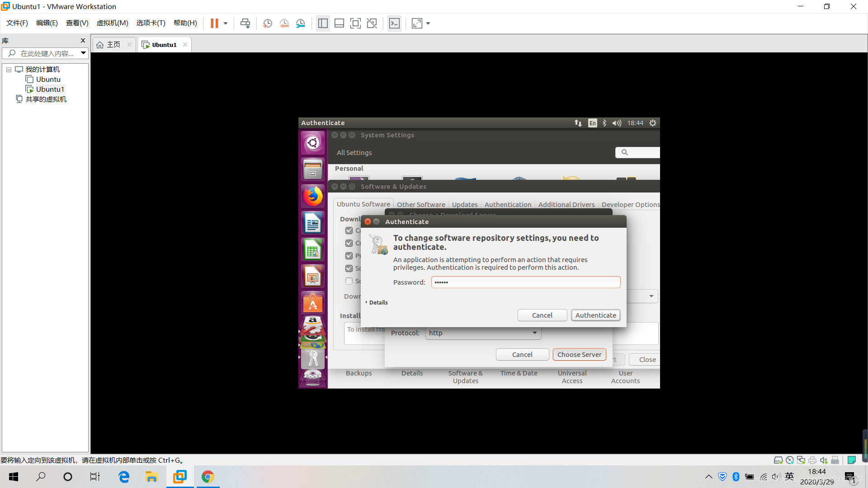This screenshot has height=488, width=868.
Task: Open the library search filter dropdown arrow
Action: tap(84, 53)
